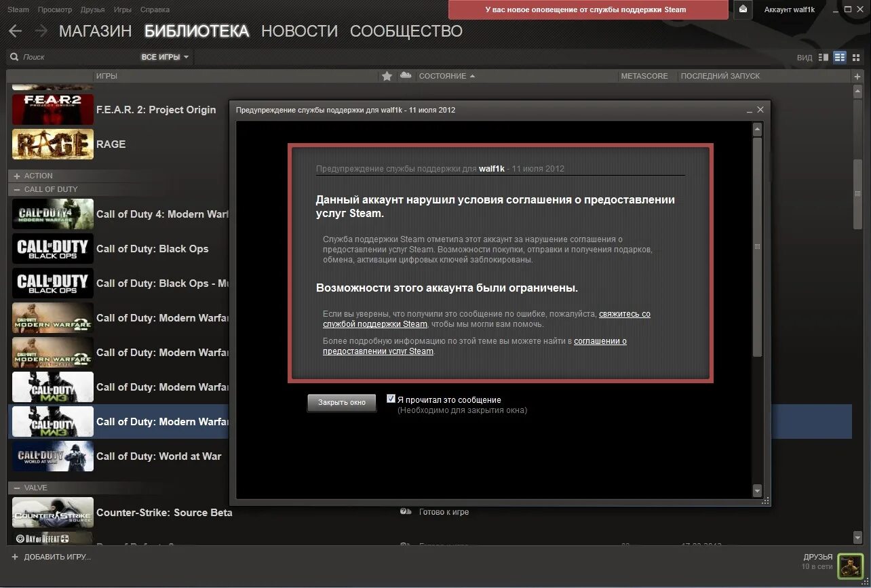Image resolution: width=871 pixels, height=588 pixels.
Task: Select F.E.A.R. 2: Project Origin title
Action: point(156,110)
